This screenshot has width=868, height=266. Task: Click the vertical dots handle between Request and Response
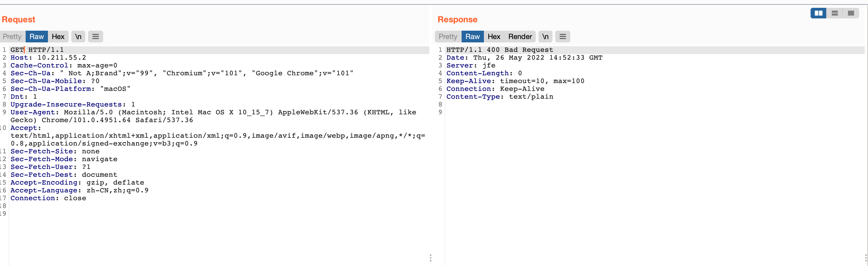point(430,258)
